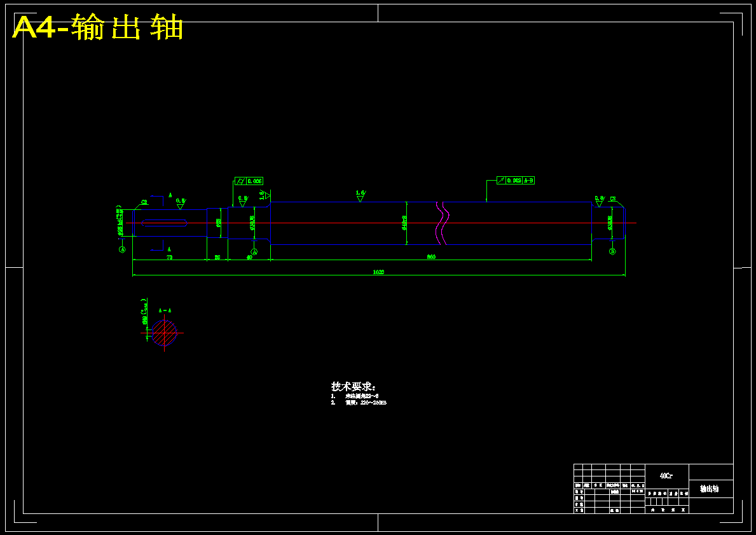Select the 20 length dimension text
Screen dimensions: 756x535
217,257
